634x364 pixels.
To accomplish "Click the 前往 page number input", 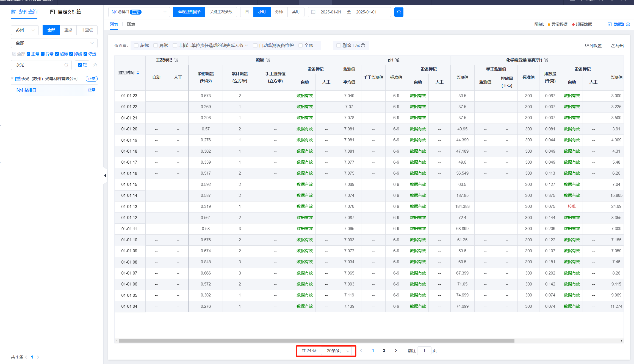I will (424, 351).
